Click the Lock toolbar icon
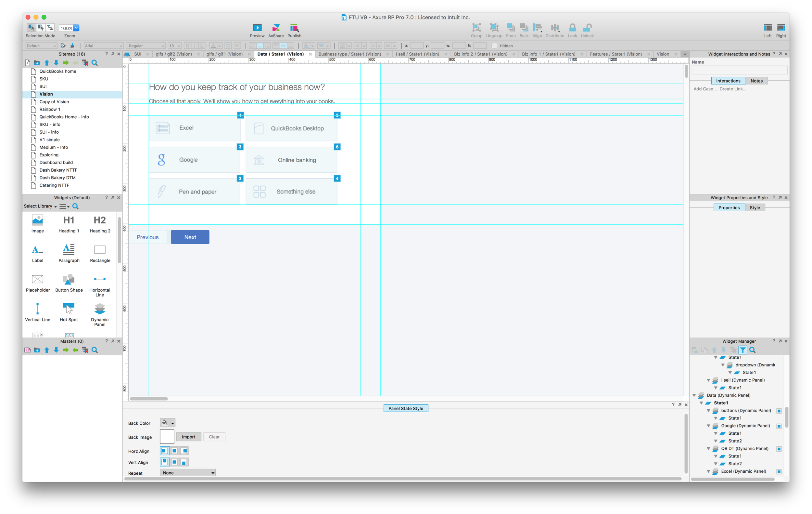 [572, 28]
